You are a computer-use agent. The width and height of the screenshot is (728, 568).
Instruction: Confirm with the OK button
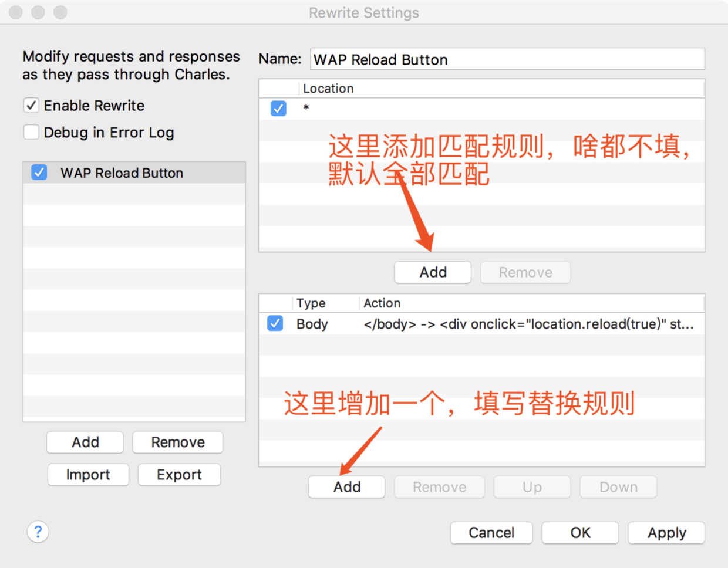pyautogui.click(x=580, y=533)
